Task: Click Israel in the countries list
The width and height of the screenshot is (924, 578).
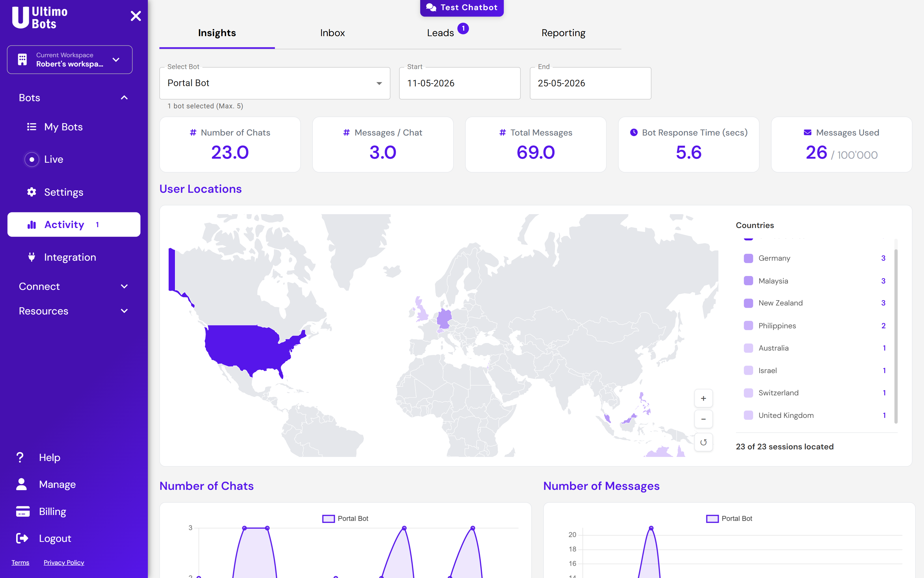Action: [815, 370]
